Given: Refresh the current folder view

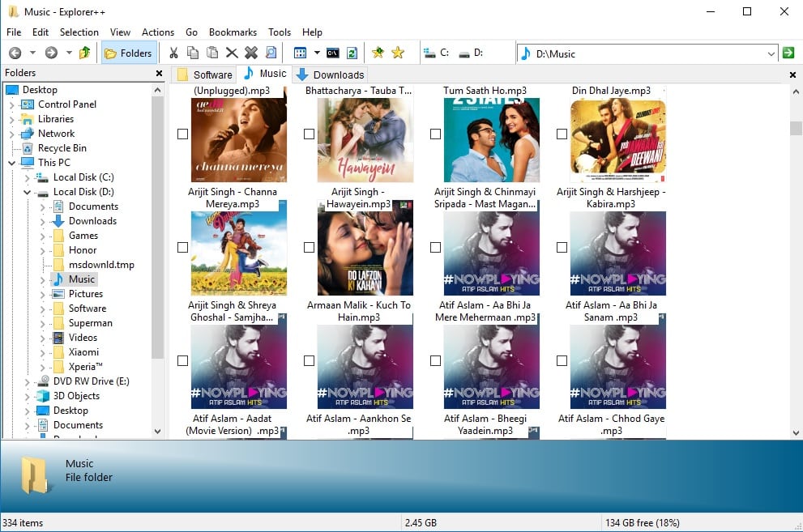Looking at the screenshot, I should (352, 53).
